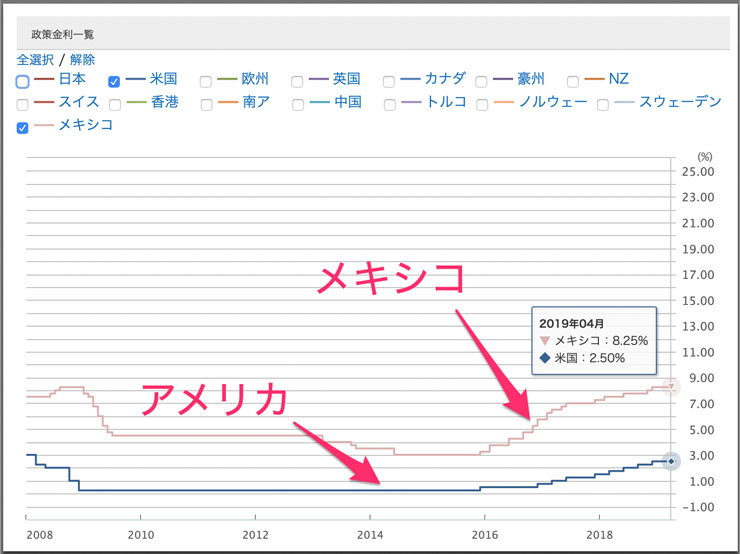Click the 2008 x-axis label
Image resolution: width=740 pixels, height=554 pixels.
point(40,535)
